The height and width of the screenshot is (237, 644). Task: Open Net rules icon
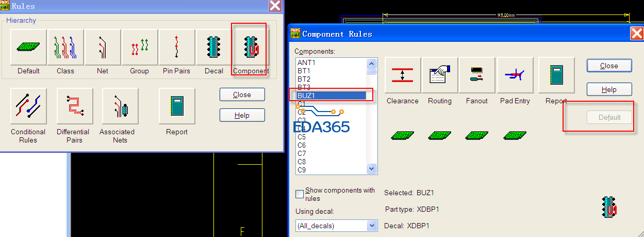(x=103, y=47)
